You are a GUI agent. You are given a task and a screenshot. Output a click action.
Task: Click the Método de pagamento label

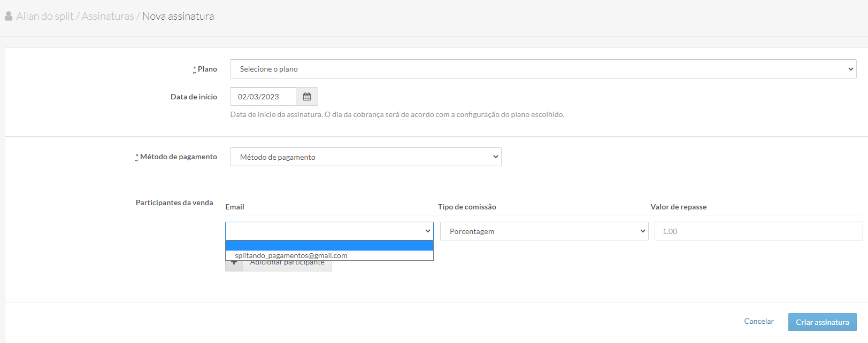(178, 157)
